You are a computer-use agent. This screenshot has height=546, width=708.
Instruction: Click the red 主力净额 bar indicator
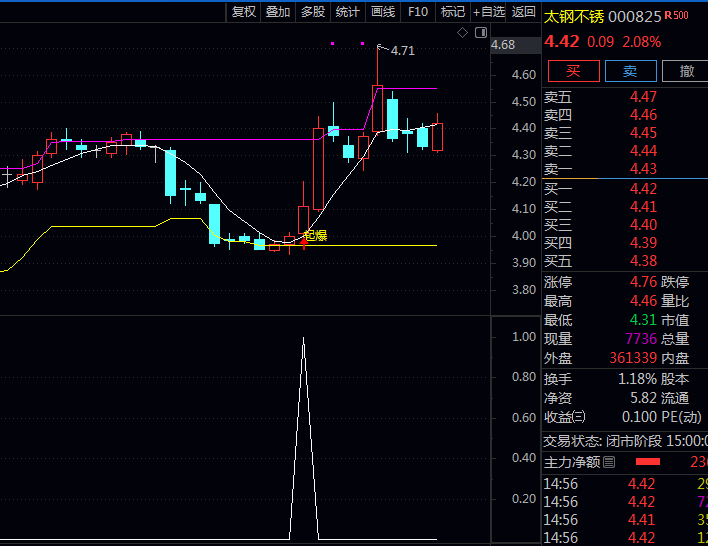[648, 462]
